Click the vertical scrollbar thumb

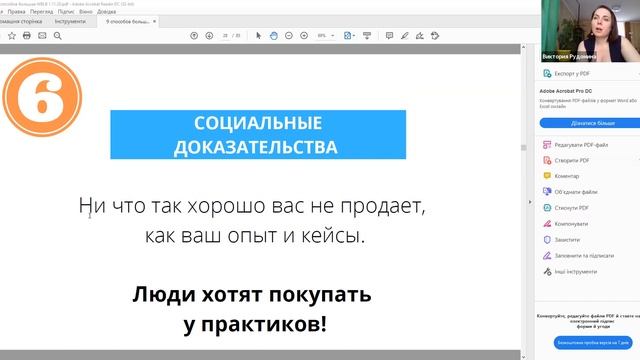click(524, 147)
